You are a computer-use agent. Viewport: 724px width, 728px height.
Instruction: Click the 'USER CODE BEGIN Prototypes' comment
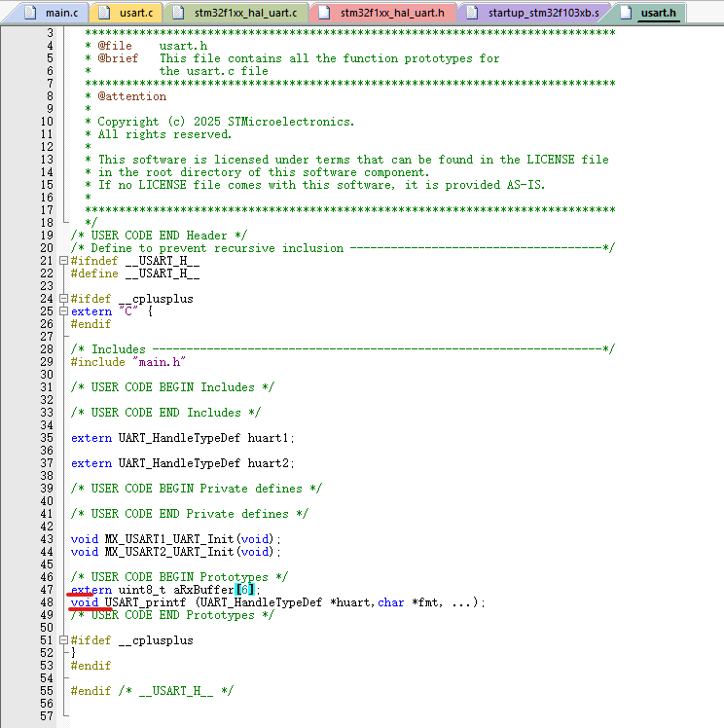(x=179, y=577)
